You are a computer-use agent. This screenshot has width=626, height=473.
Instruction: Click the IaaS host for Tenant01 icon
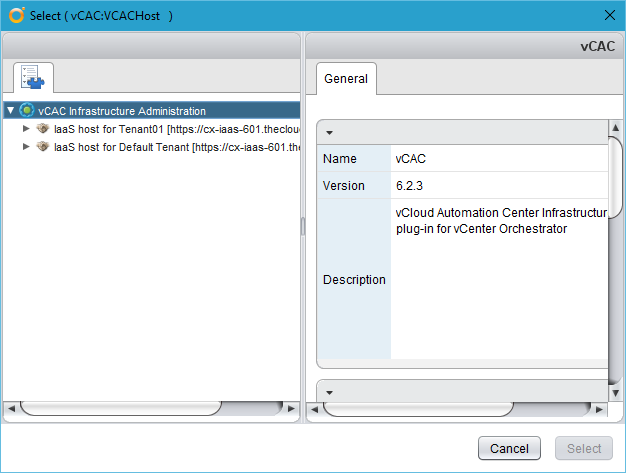pyautogui.click(x=43, y=129)
